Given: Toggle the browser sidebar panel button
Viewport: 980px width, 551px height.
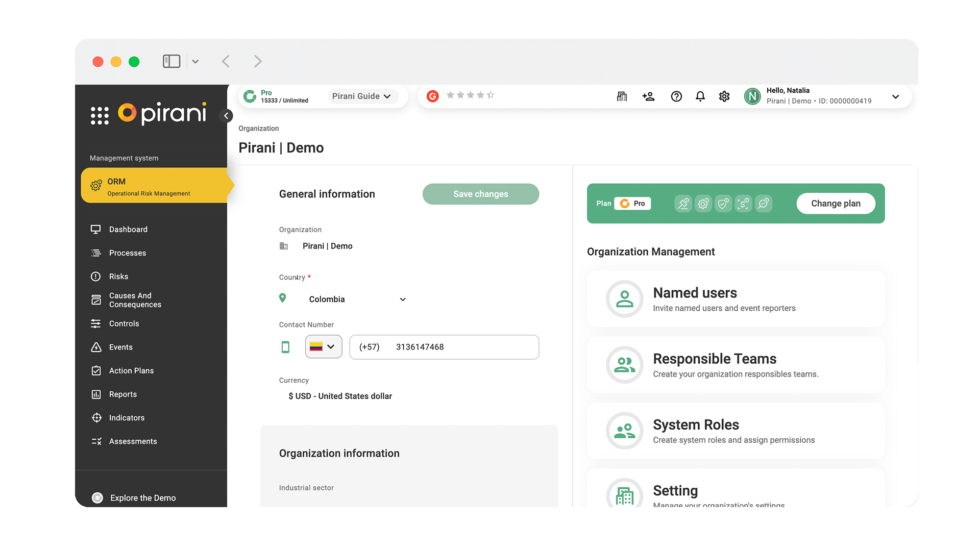Looking at the screenshot, I should coord(171,61).
